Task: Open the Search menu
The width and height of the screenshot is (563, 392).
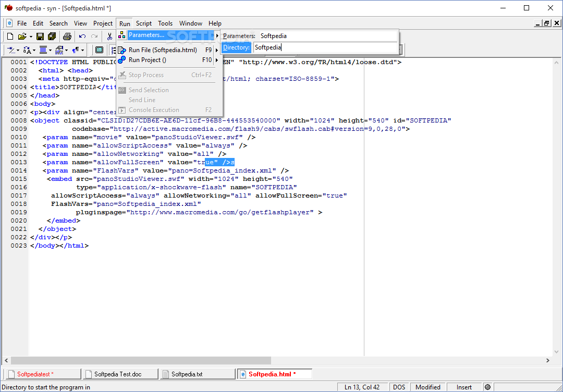Action: pos(58,23)
